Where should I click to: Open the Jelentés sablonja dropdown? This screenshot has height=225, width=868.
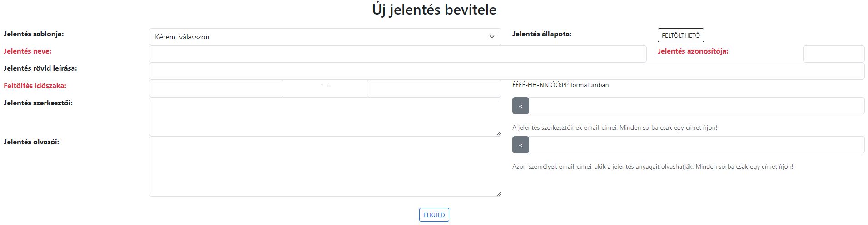point(325,37)
